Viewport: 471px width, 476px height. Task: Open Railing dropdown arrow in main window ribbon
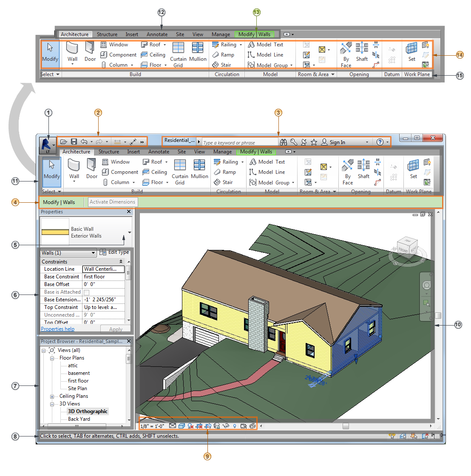242,162
